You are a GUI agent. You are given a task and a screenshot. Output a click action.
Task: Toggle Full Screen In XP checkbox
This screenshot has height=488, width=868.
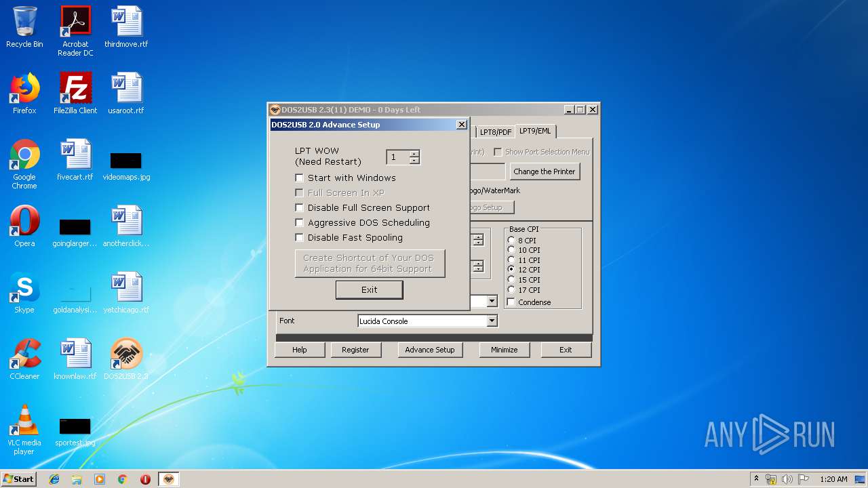click(x=299, y=192)
